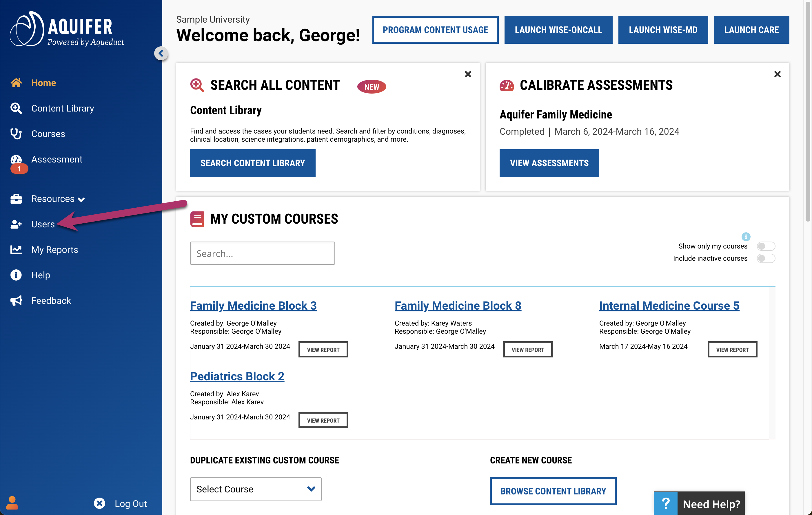Click into the custom courses Search field
This screenshot has width=812, height=515.
(262, 253)
